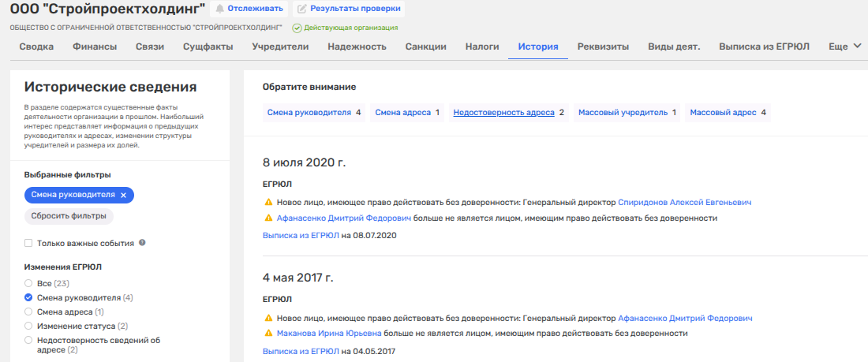Click the Отслеживать button
The height and width of the screenshot is (362, 868).
point(249,9)
